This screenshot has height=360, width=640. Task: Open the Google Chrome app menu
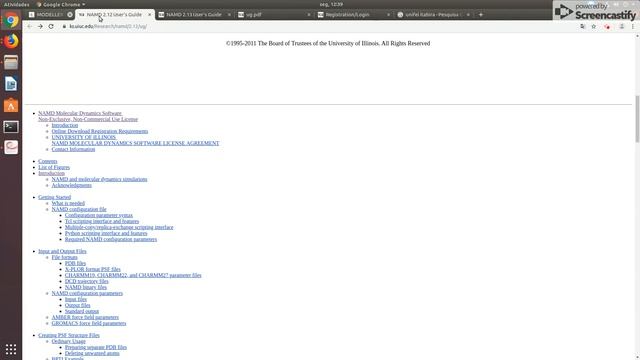61,4
